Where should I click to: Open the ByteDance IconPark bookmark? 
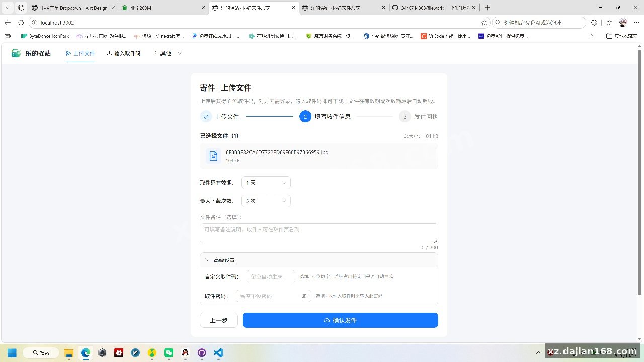coord(45,36)
